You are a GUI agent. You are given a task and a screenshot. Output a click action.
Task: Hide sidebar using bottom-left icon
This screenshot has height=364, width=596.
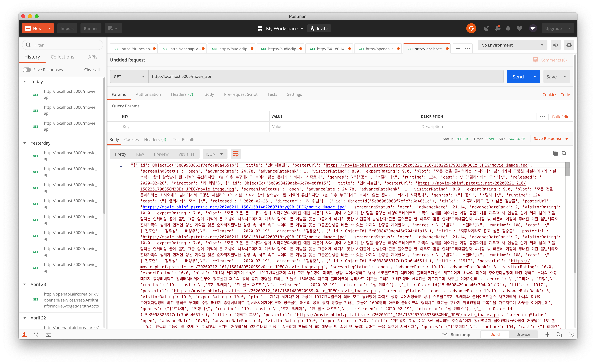click(x=25, y=334)
